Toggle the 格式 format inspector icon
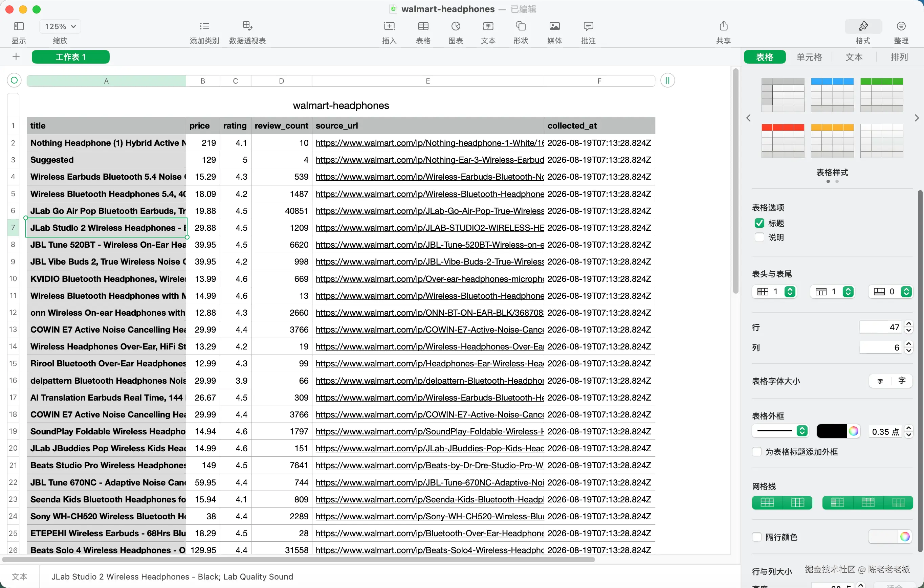Image resolution: width=924 pixels, height=588 pixels. [x=863, y=26]
